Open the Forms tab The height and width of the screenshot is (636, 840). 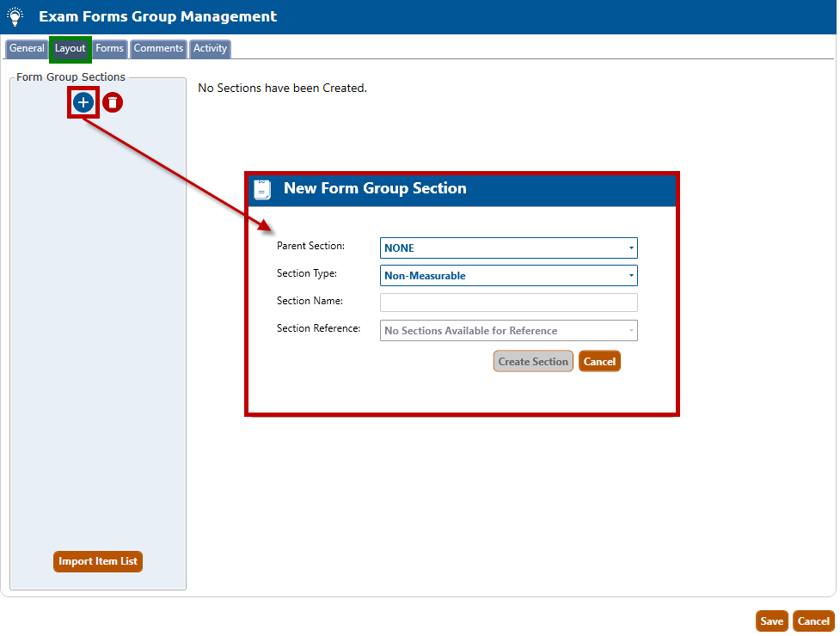tap(109, 49)
